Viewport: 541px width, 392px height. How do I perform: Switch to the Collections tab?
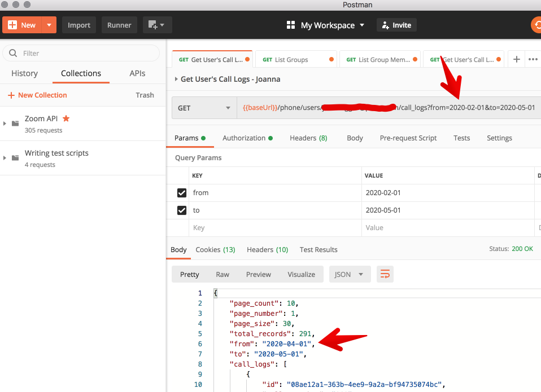(x=81, y=73)
